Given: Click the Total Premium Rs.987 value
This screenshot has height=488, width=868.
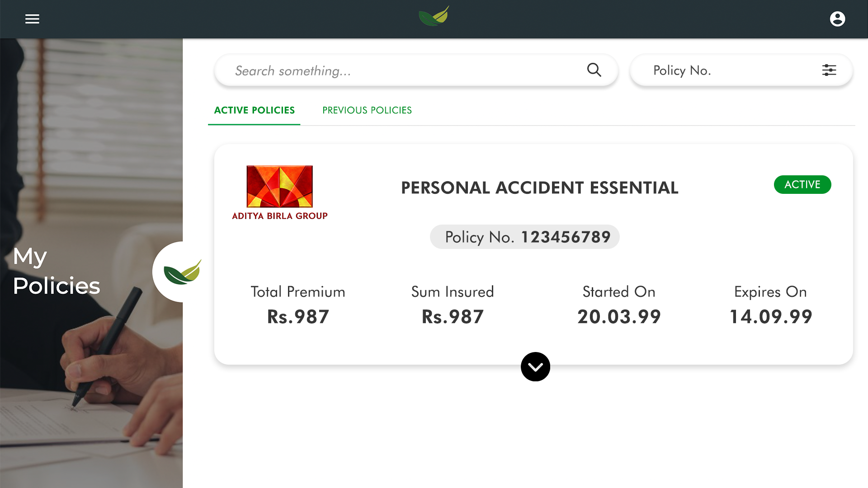Looking at the screenshot, I should pyautogui.click(x=298, y=317).
